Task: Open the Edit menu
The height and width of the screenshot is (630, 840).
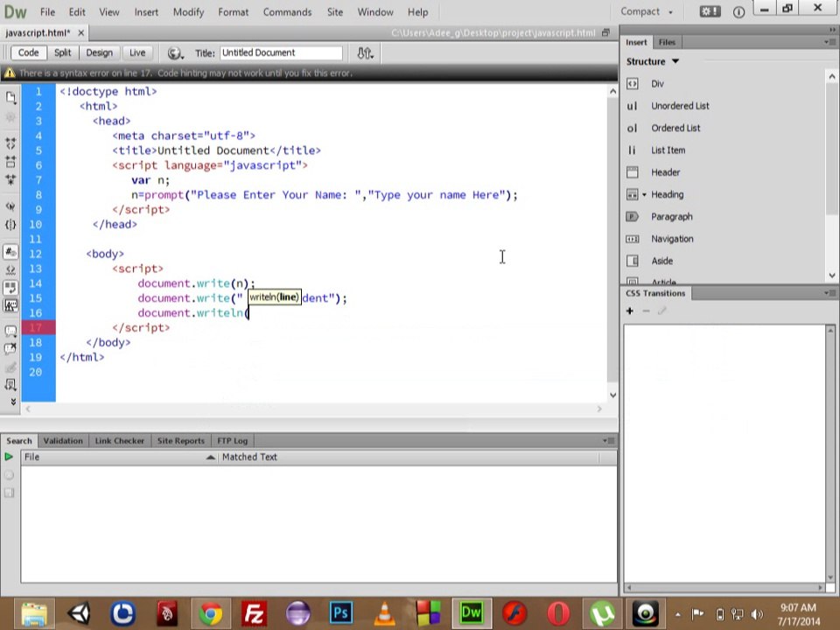Action: tap(77, 11)
